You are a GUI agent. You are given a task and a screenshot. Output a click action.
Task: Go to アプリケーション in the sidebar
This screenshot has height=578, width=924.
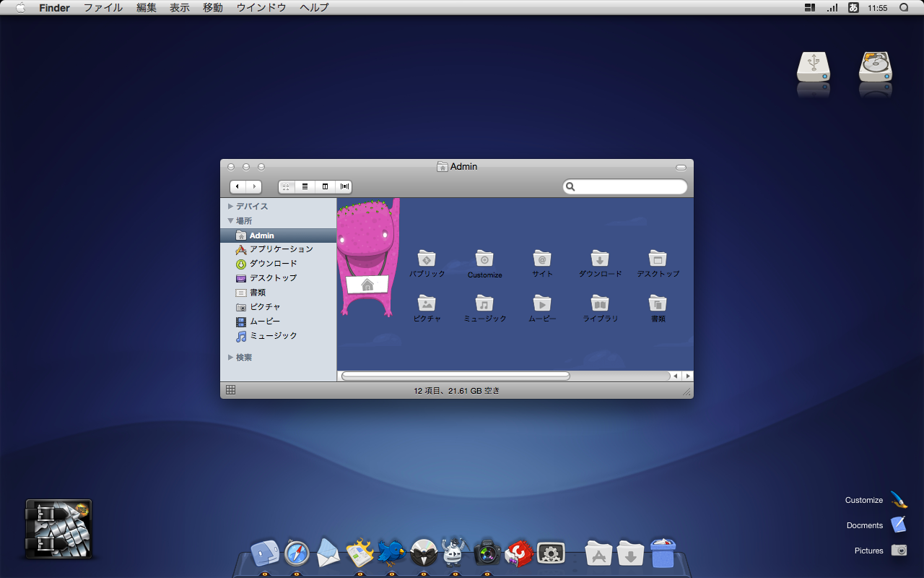point(279,249)
